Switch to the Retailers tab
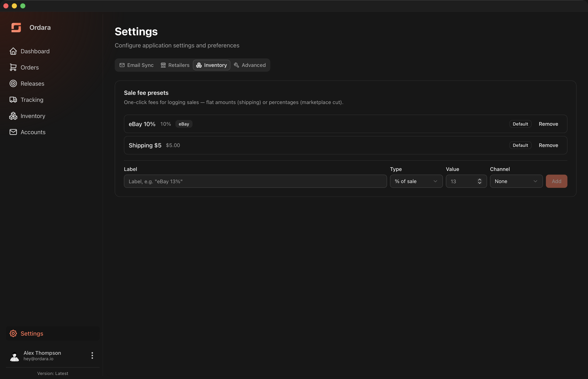The width and height of the screenshot is (588, 379). (175, 65)
